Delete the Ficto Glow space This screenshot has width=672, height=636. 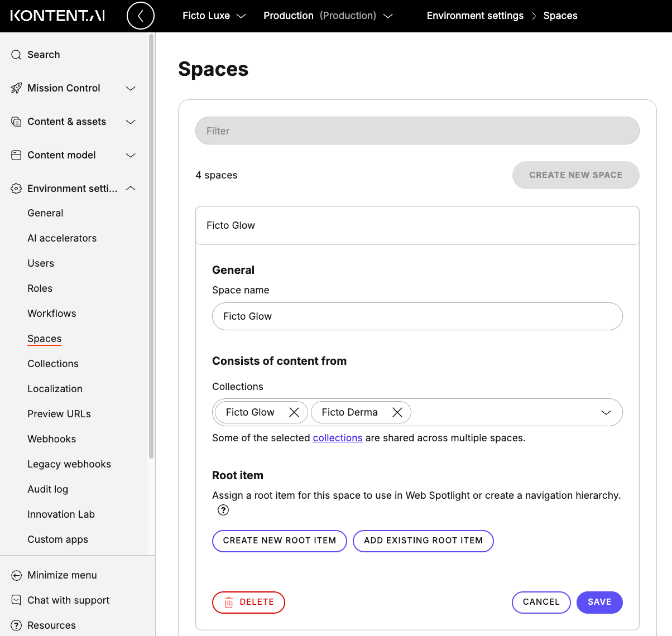(x=248, y=602)
